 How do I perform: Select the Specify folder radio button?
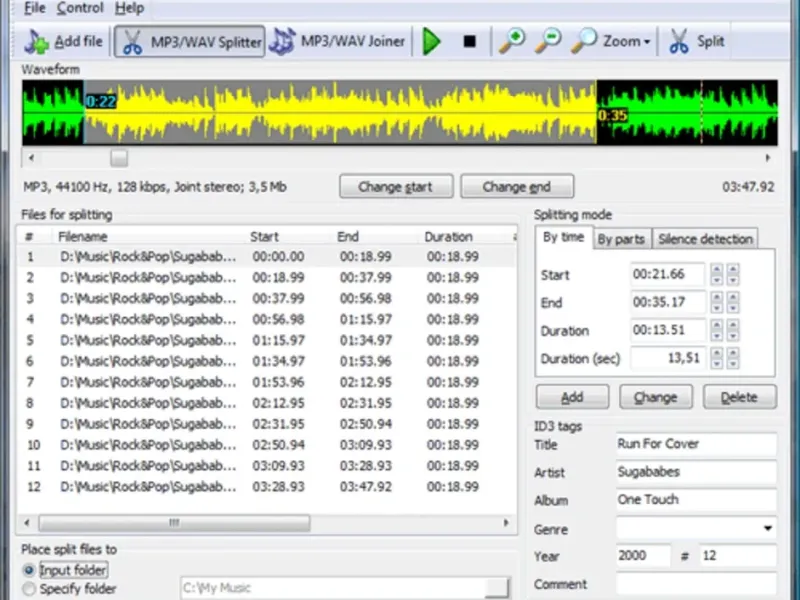tap(29, 589)
